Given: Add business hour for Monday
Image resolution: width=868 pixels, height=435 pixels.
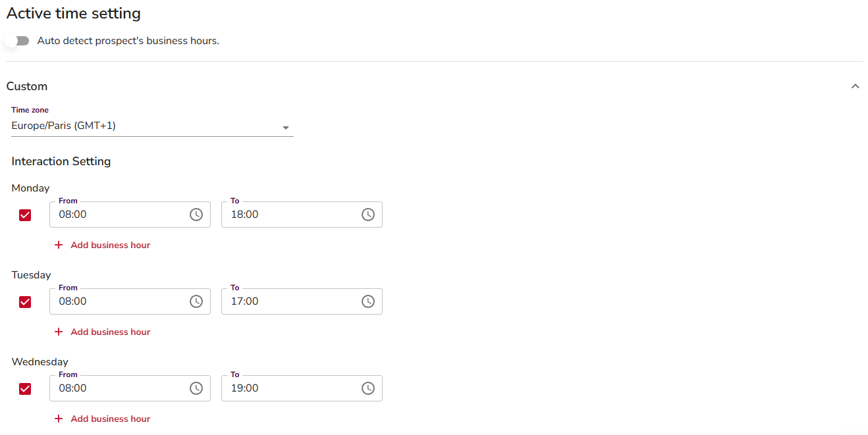Looking at the screenshot, I should (x=110, y=245).
